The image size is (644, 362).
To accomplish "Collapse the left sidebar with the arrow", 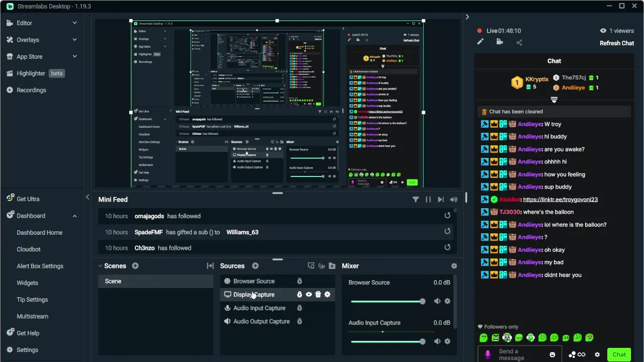I will point(88,197).
